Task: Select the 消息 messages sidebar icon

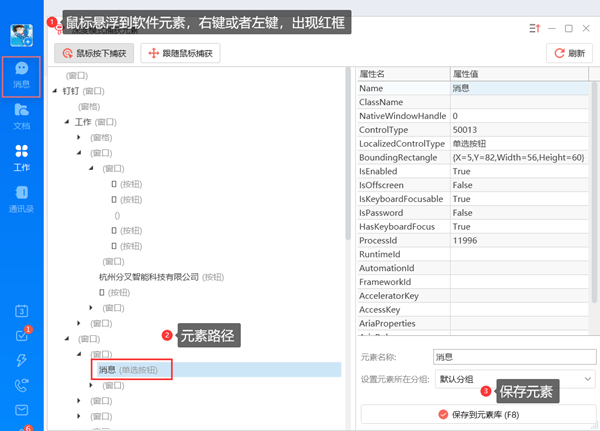Action: pos(21,75)
